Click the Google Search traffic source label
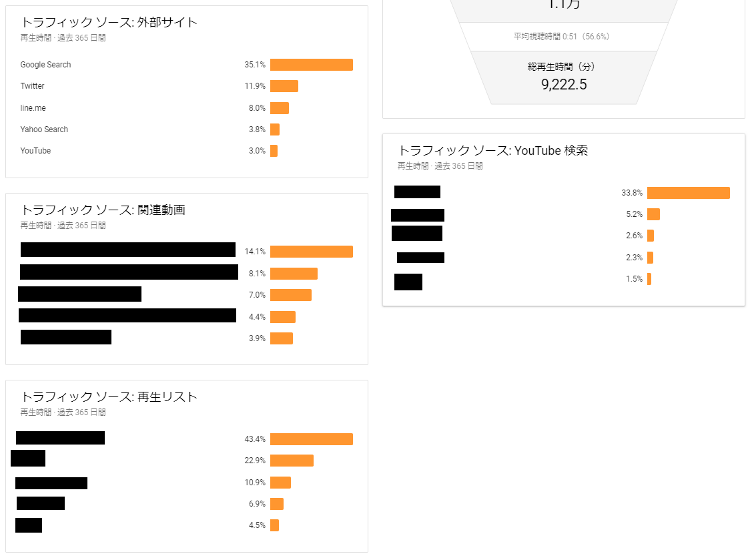The width and height of the screenshot is (752, 560). click(x=45, y=65)
